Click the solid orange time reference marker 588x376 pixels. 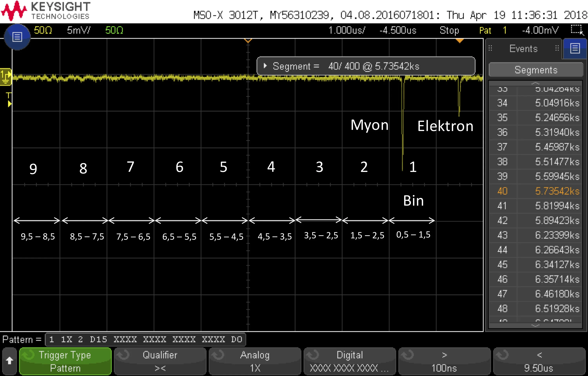pos(459,41)
